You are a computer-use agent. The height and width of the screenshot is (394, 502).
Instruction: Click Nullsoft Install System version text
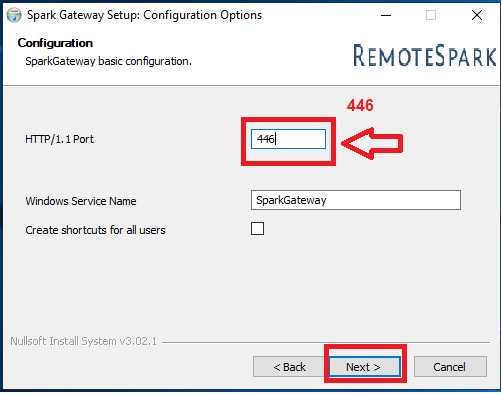83,341
